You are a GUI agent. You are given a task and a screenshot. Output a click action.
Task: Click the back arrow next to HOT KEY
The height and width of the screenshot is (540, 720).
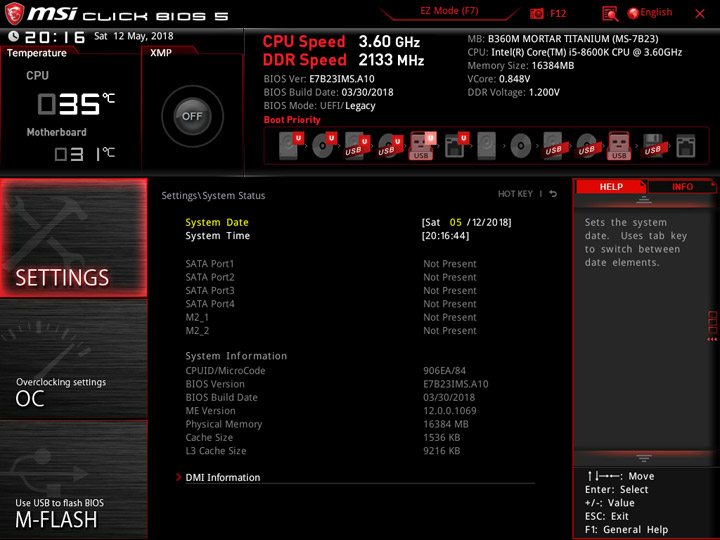[553, 194]
